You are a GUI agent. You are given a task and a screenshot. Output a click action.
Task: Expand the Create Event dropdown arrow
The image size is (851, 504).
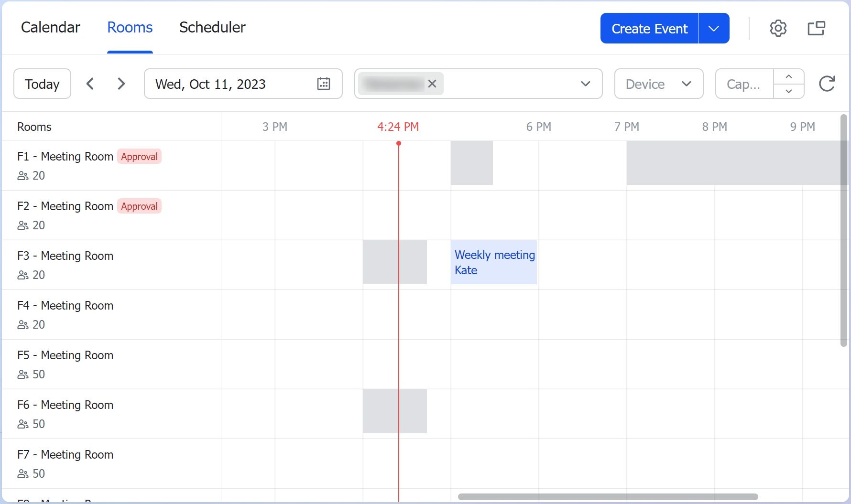[714, 28]
